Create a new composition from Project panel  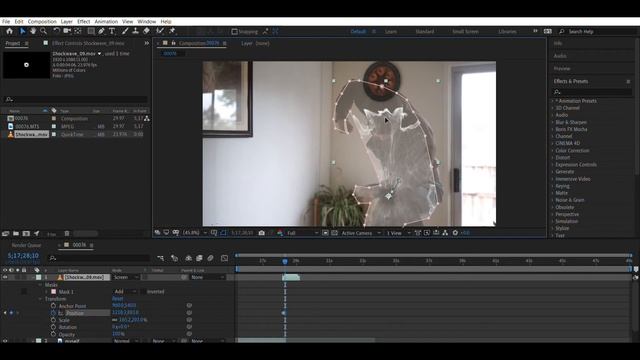pos(26,233)
